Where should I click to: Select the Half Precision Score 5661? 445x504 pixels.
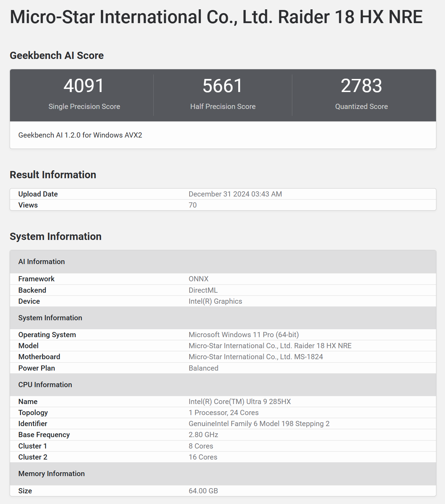223,86
